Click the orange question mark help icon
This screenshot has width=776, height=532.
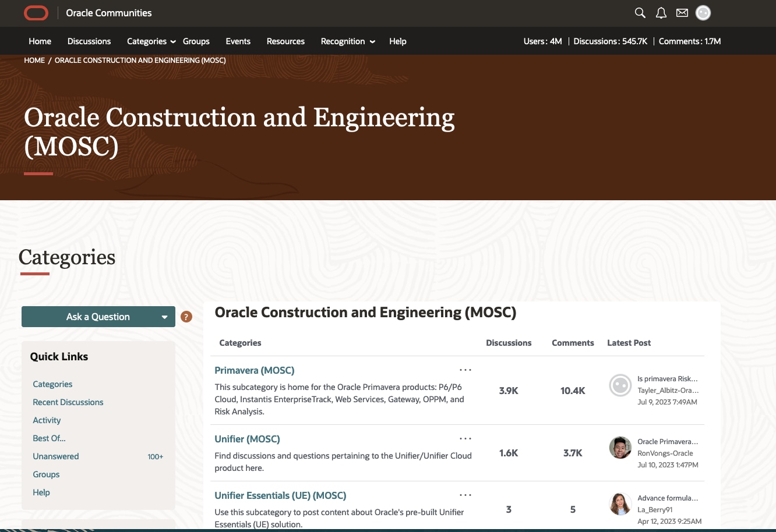pyautogui.click(x=186, y=317)
